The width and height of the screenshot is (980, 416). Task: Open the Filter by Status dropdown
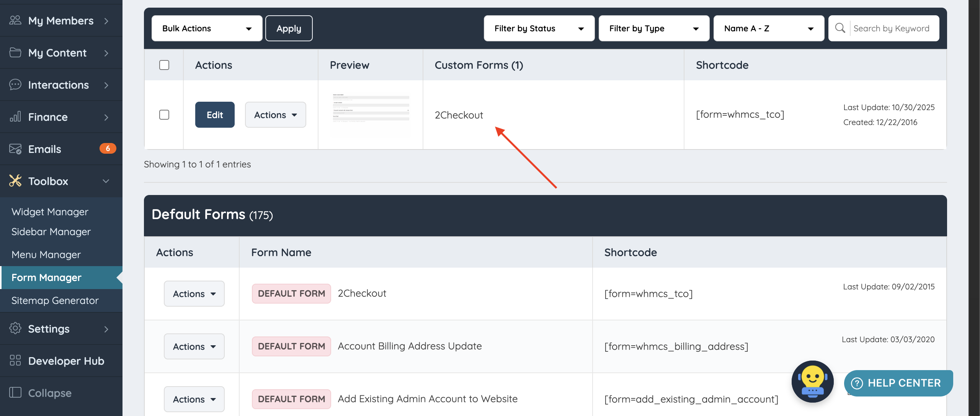[539, 28]
